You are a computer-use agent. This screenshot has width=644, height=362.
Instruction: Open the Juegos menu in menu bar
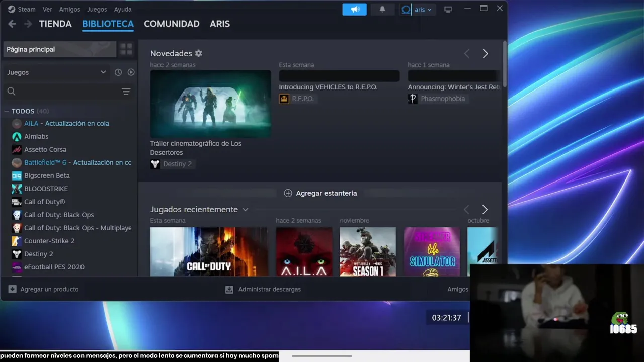[x=97, y=9]
